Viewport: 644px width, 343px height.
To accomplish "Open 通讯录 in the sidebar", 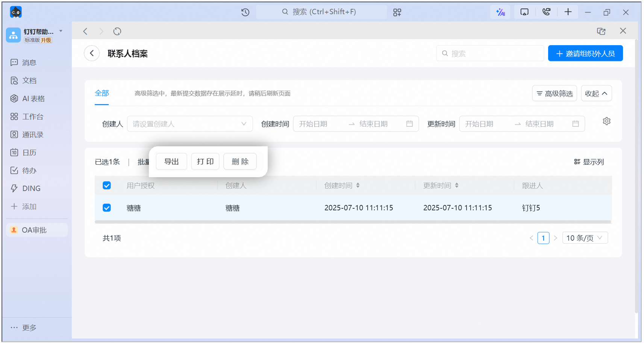I will [x=27, y=135].
